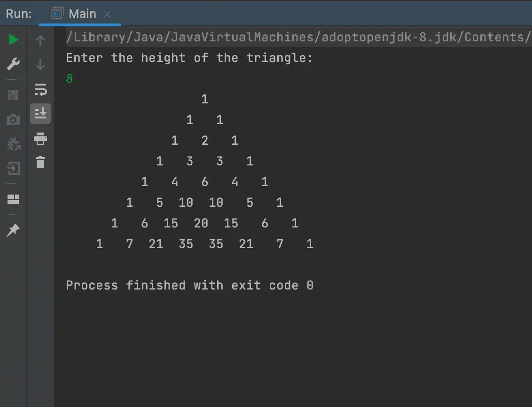Click the Process finished exit code text

tap(190, 285)
